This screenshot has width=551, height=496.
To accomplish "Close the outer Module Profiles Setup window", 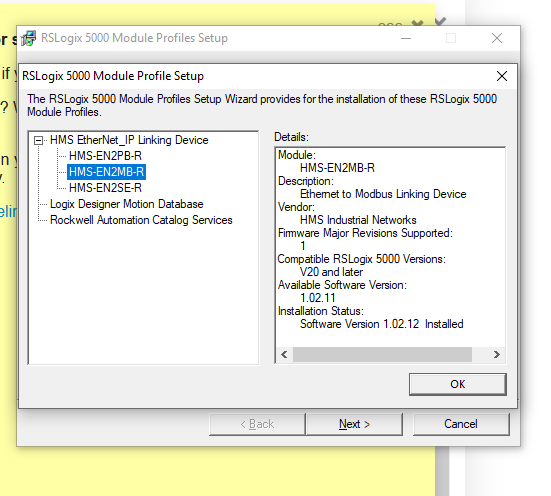I will 497,38.
